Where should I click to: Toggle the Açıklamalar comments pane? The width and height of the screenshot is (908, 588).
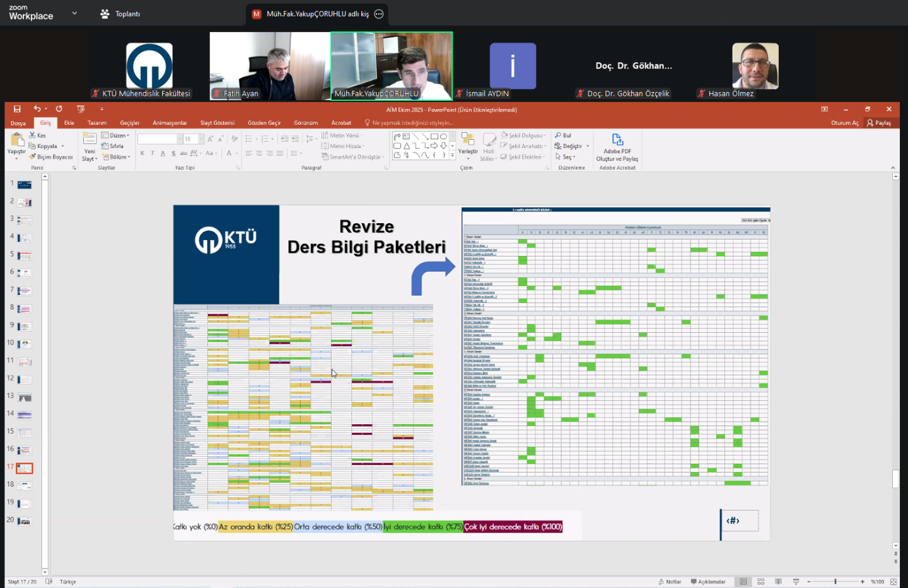(708, 582)
